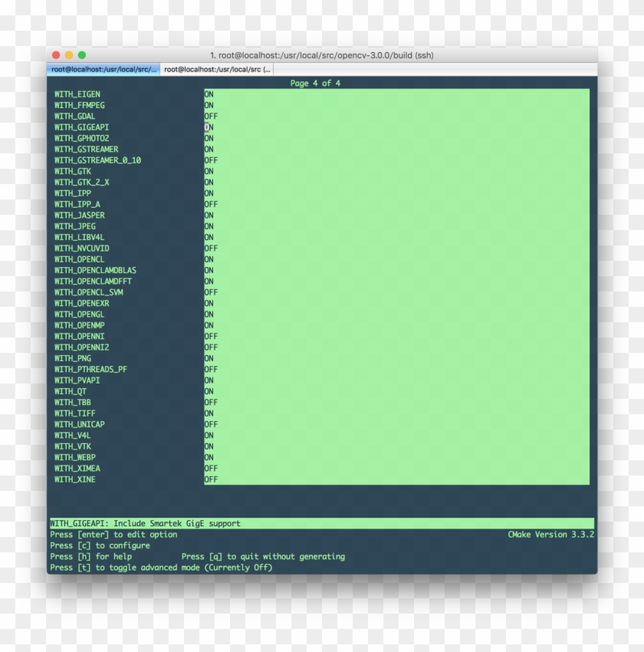This screenshot has height=652, width=644.
Task: Switch to the first terminal tab
Action: click(x=103, y=70)
